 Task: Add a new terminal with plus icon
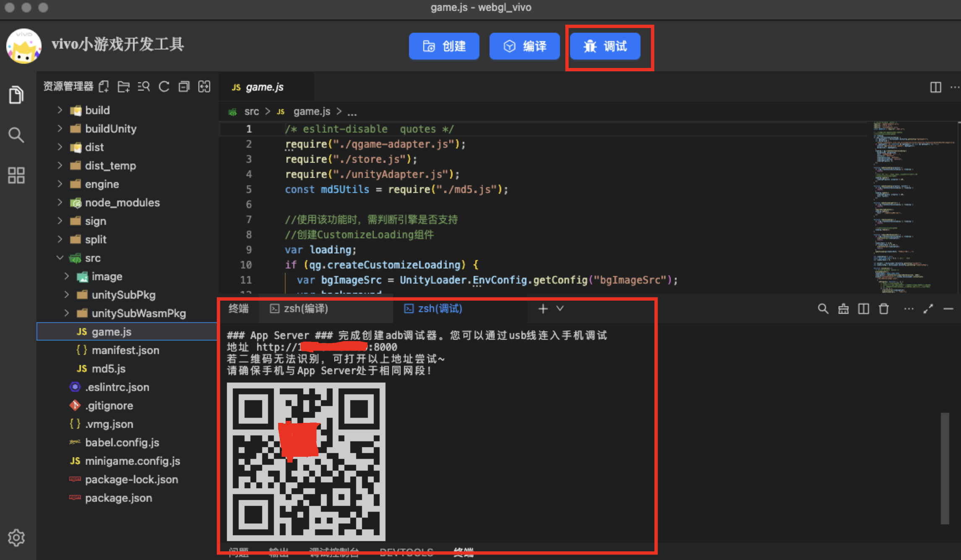[543, 309]
